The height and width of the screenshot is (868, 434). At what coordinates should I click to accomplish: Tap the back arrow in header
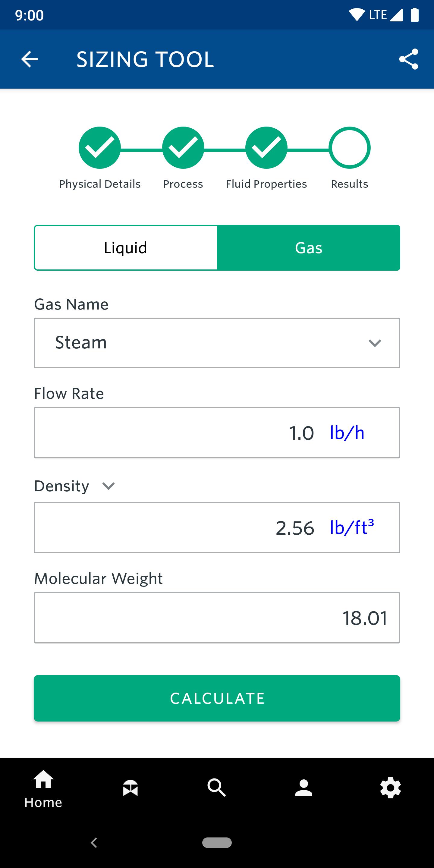coord(30,59)
